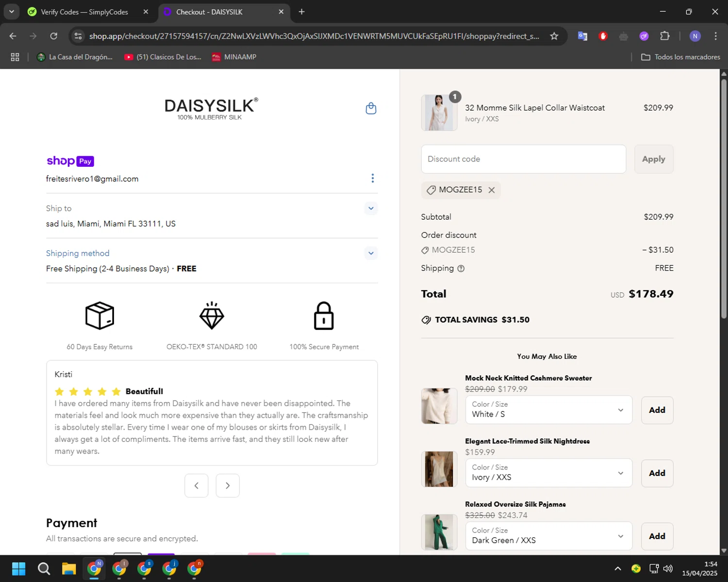Viewport: 728px width, 582px height.
Task: Click the DAISYSILK logo
Action: tap(211, 109)
